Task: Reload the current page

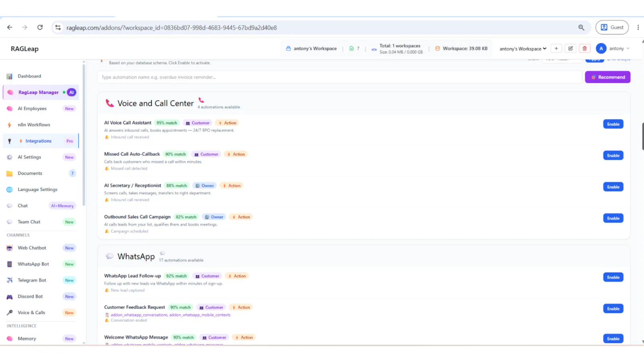Action: tap(40, 27)
